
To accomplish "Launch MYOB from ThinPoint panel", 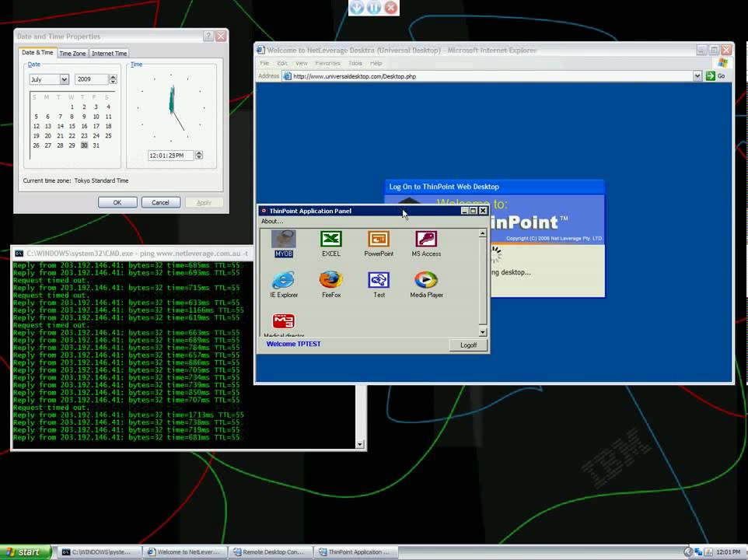I will 283,243.
